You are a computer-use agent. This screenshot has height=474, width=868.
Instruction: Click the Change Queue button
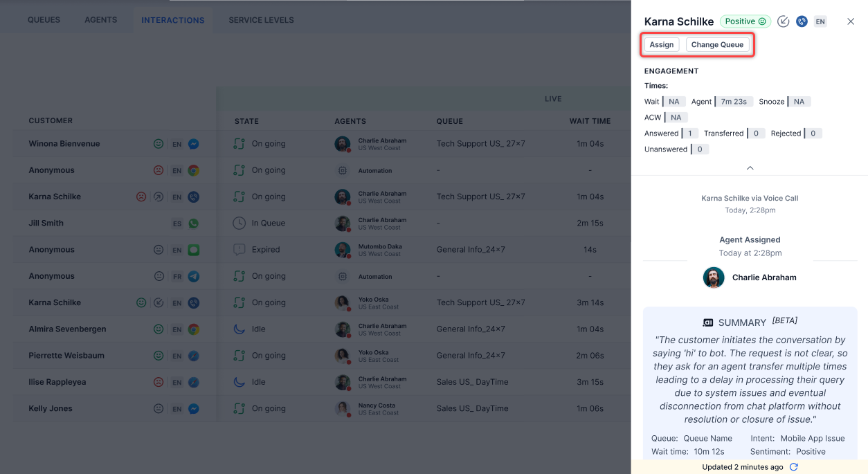(x=717, y=45)
